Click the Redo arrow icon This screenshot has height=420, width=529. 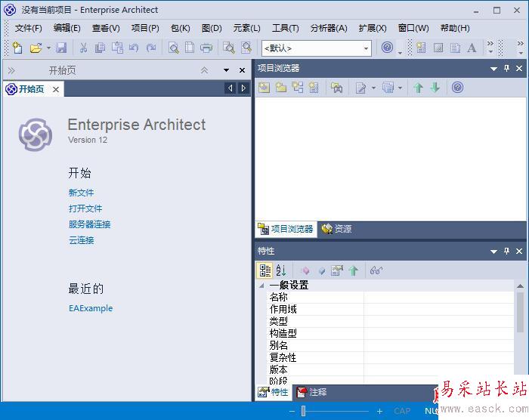pos(151,48)
